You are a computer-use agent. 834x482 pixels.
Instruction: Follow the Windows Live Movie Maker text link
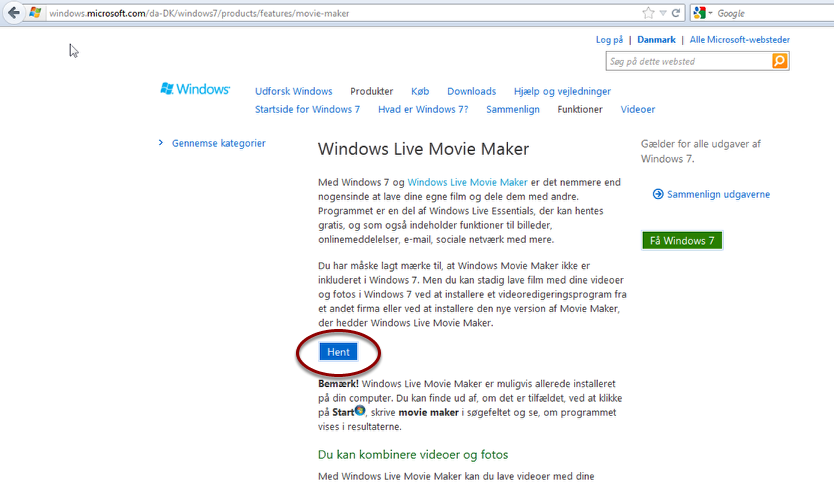468,182
